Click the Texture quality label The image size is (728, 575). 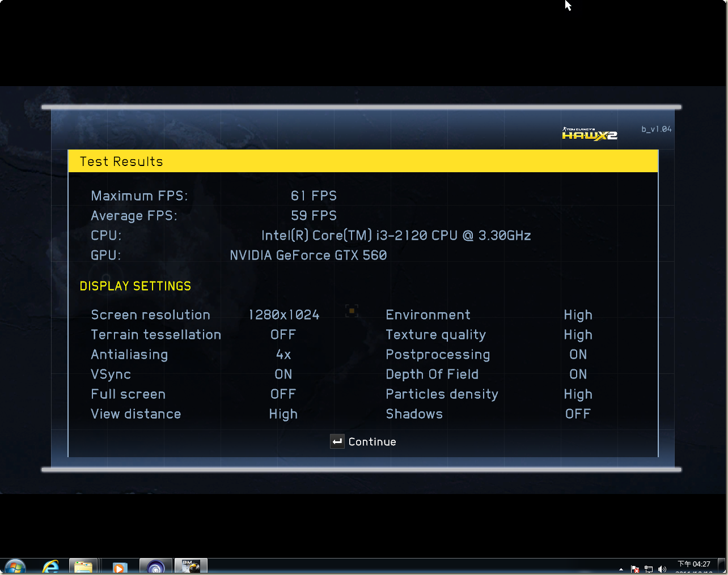click(436, 335)
